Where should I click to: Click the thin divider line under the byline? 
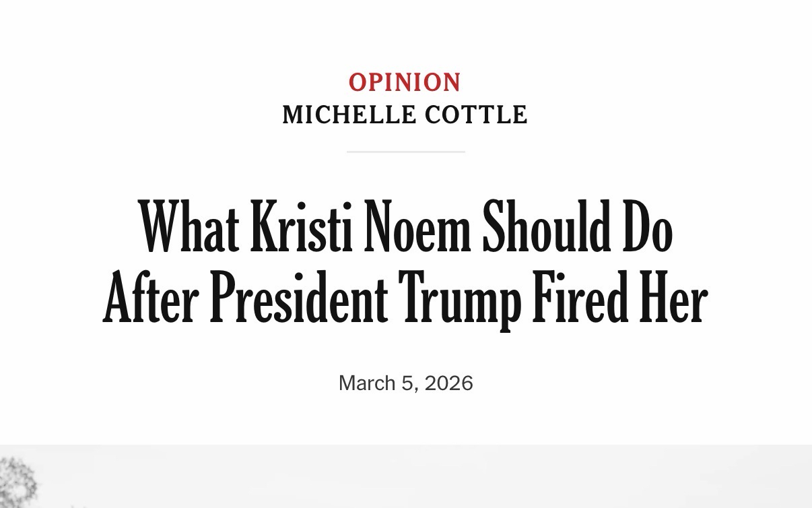coord(405,152)
